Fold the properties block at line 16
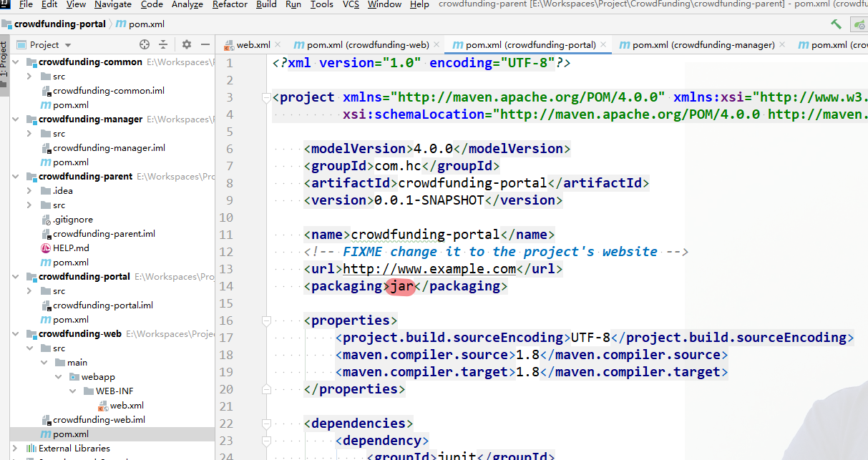Screen dimensions: 868x460 (x=266, y=320)
